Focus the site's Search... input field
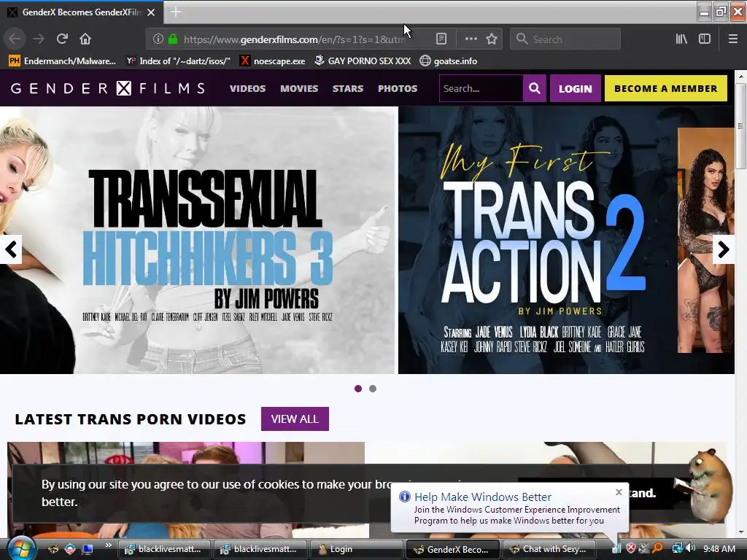 tap(481, 88)
